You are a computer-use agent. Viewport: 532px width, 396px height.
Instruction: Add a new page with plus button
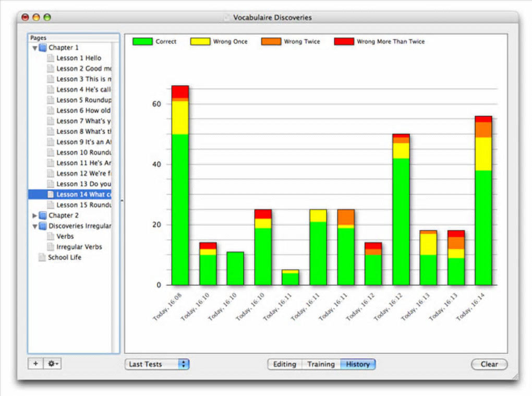(35, 364)
